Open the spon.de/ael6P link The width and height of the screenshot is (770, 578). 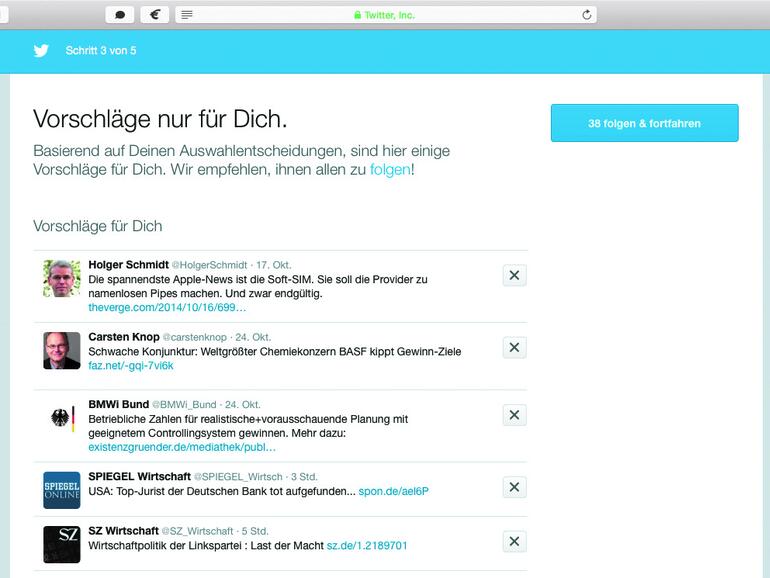point(393,491)
